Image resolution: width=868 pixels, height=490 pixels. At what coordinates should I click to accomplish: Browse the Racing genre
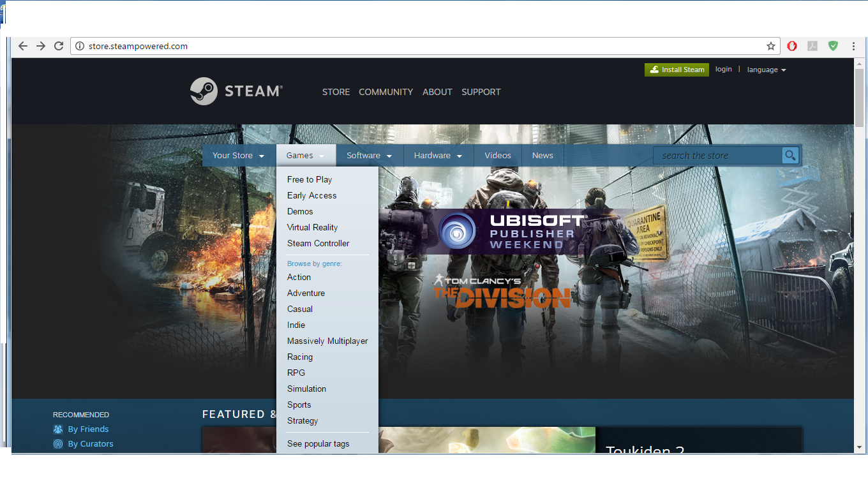click(x=300, y=357)
